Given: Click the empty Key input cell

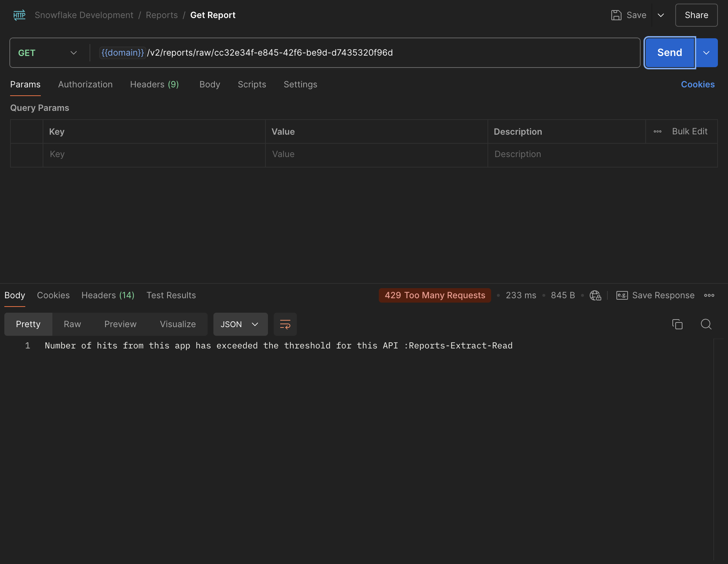Looking at the screenshot, I should click(154, 155).
